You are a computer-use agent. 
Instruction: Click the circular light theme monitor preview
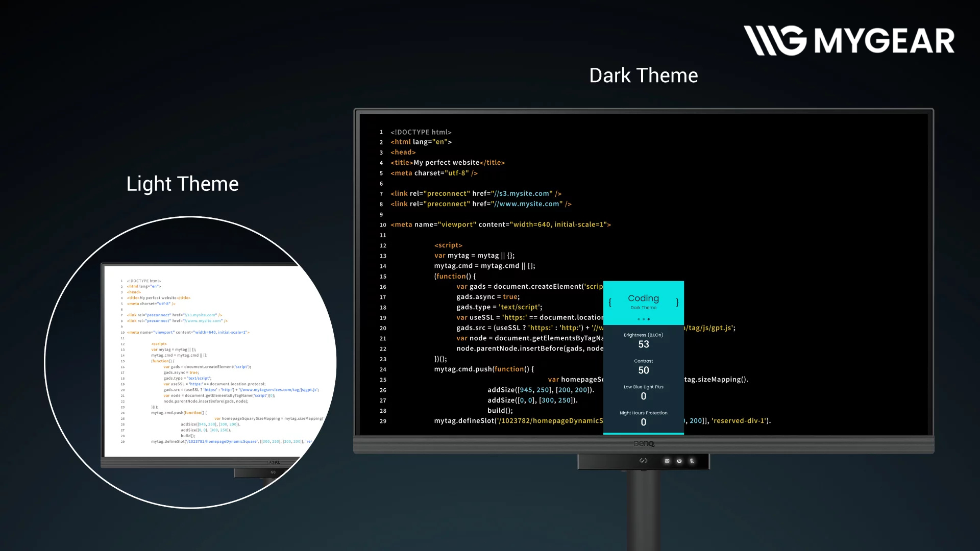pos(190,362)
